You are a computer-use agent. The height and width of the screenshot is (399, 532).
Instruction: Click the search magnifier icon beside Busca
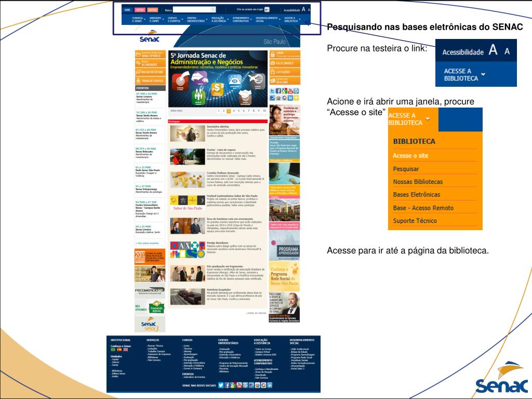point(213,9)
